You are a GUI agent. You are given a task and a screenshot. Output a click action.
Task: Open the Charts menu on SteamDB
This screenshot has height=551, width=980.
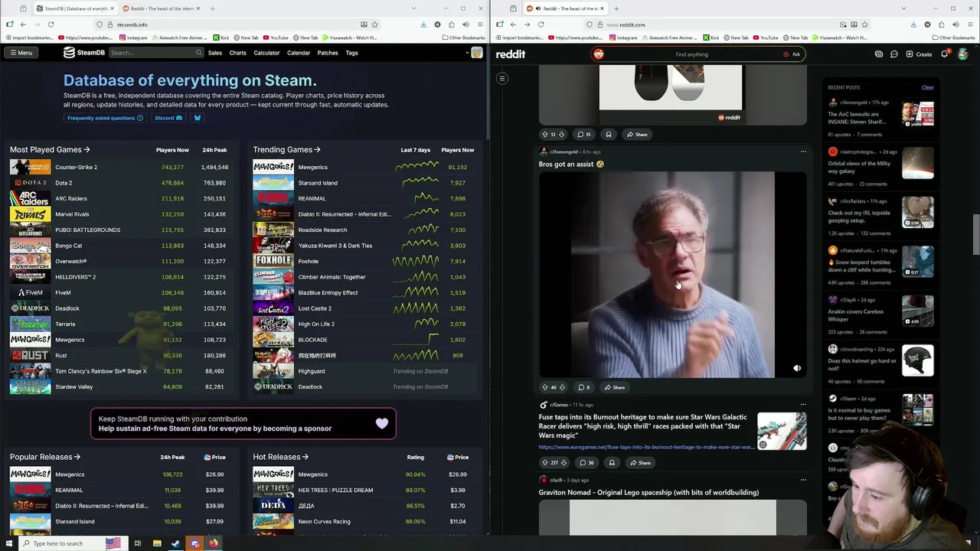point(237,53)
